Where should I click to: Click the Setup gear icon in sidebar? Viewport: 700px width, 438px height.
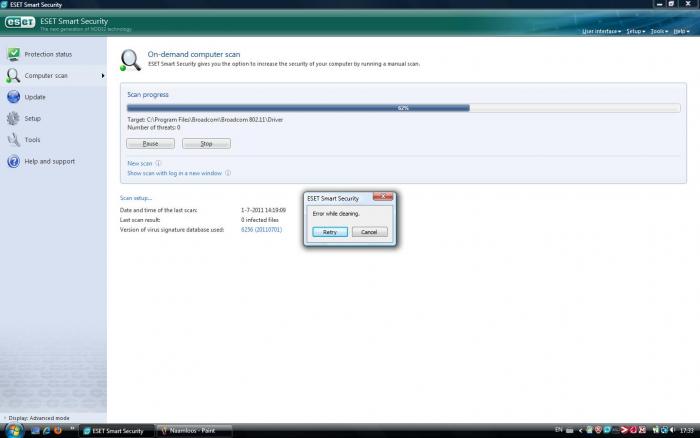coord(13,118)
